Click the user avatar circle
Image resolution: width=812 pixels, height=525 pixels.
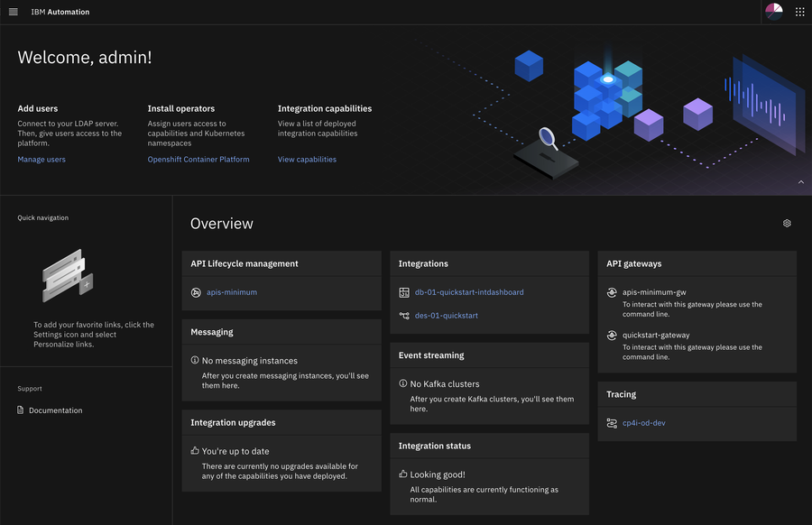tap(774, 11)
